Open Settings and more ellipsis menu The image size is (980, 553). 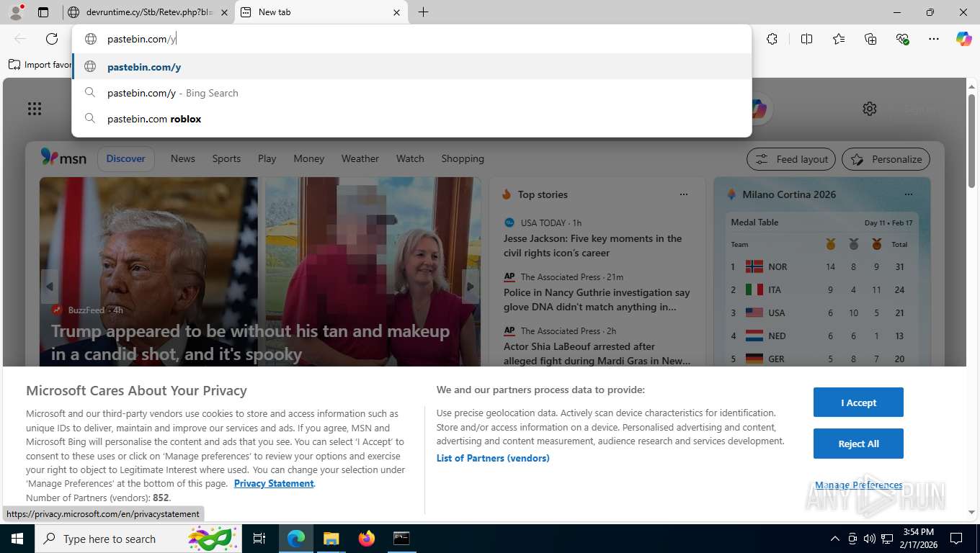pos(934,39)
